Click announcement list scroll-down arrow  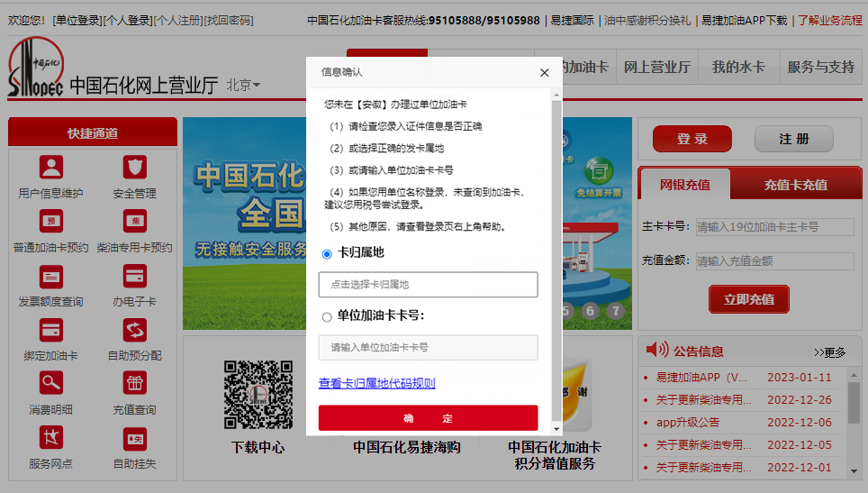[854, 471]
